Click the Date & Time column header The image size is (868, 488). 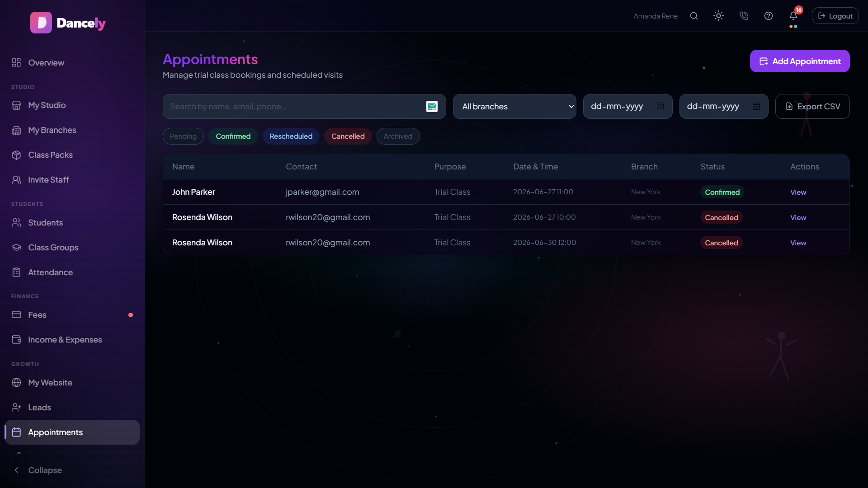click(535, 166)
